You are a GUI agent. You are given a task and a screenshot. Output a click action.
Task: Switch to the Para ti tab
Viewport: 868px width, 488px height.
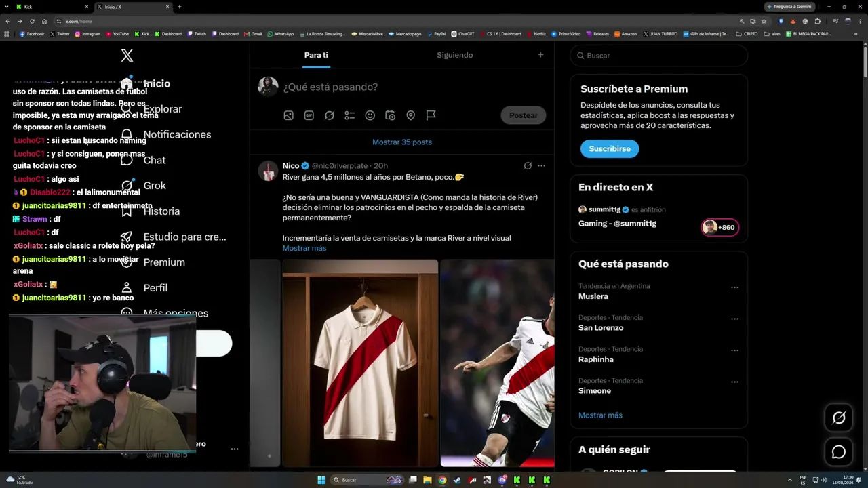[x=316, y=55]
